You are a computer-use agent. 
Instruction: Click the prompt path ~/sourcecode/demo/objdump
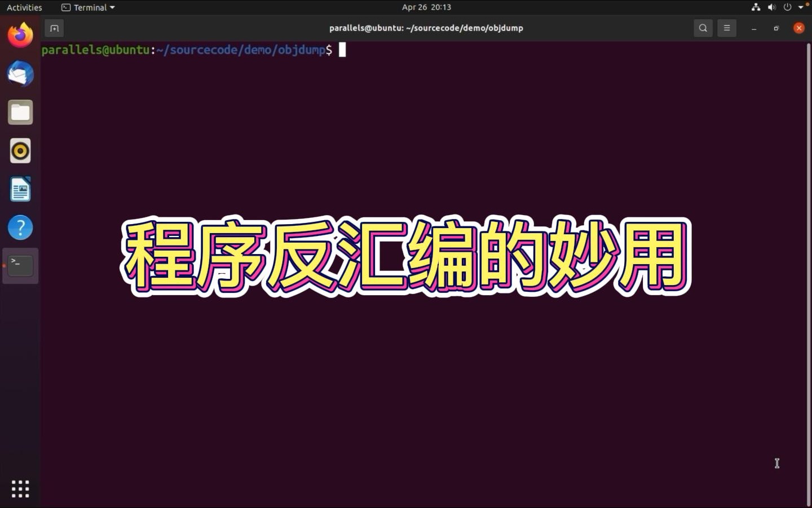[241, 50]
